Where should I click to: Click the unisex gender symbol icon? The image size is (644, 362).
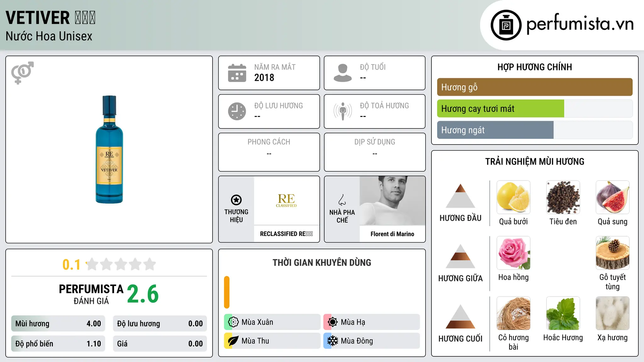point(22,73)
